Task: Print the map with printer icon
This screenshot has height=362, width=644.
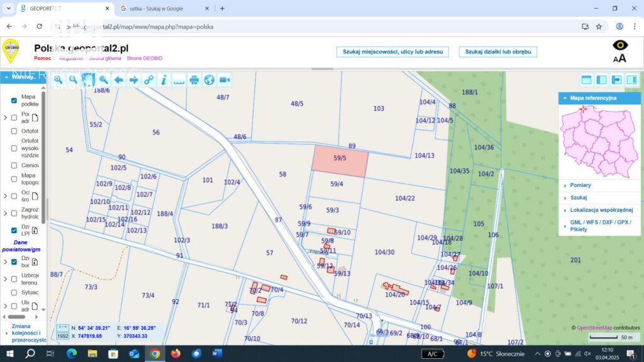Action: (x=194, y=80)
